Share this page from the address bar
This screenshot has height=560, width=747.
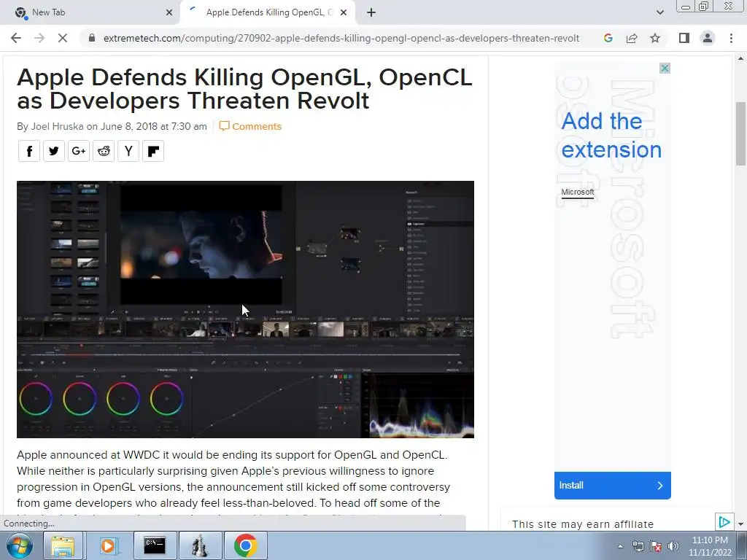(x=632, y=38)
